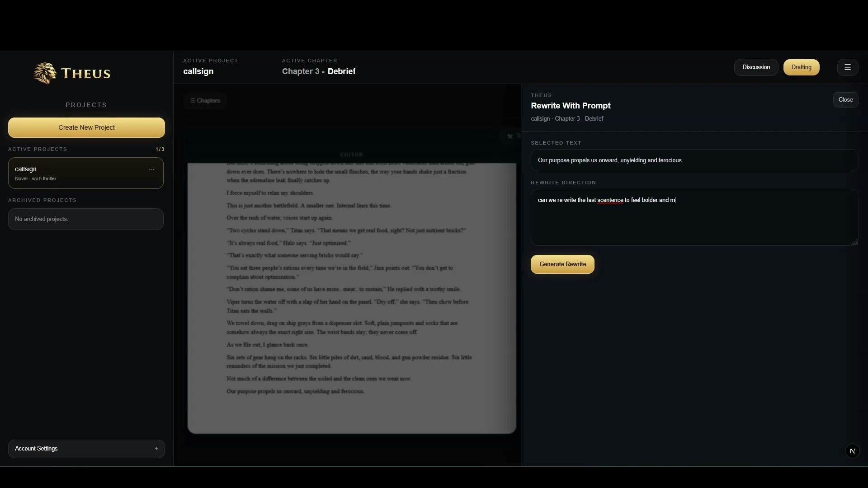Click the tools hammer-wrench icon above editor

(510, 136)
